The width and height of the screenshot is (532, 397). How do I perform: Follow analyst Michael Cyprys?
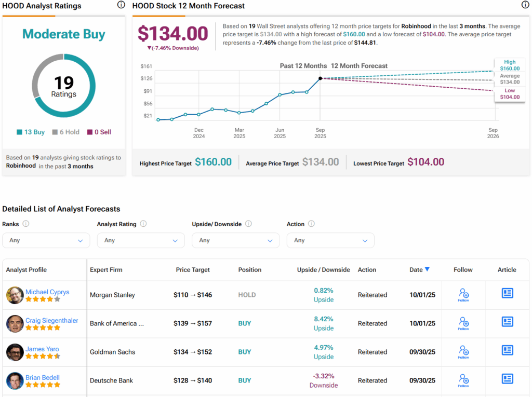click(463, 295)
